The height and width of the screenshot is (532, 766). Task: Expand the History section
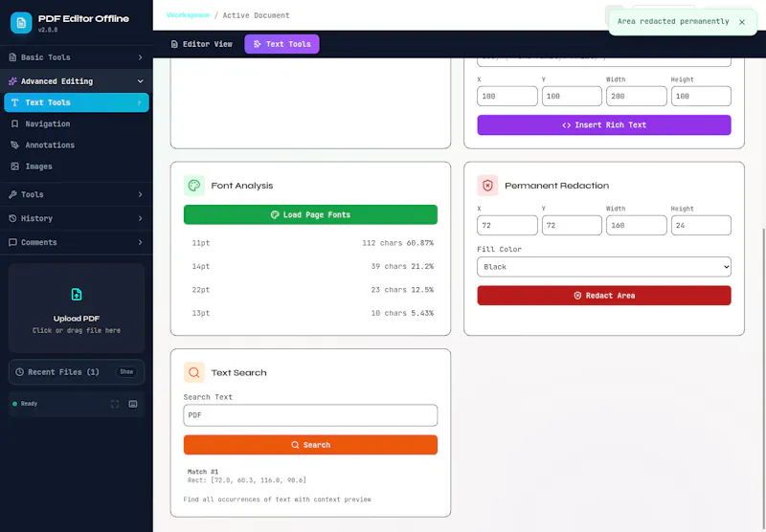[77, 218]
